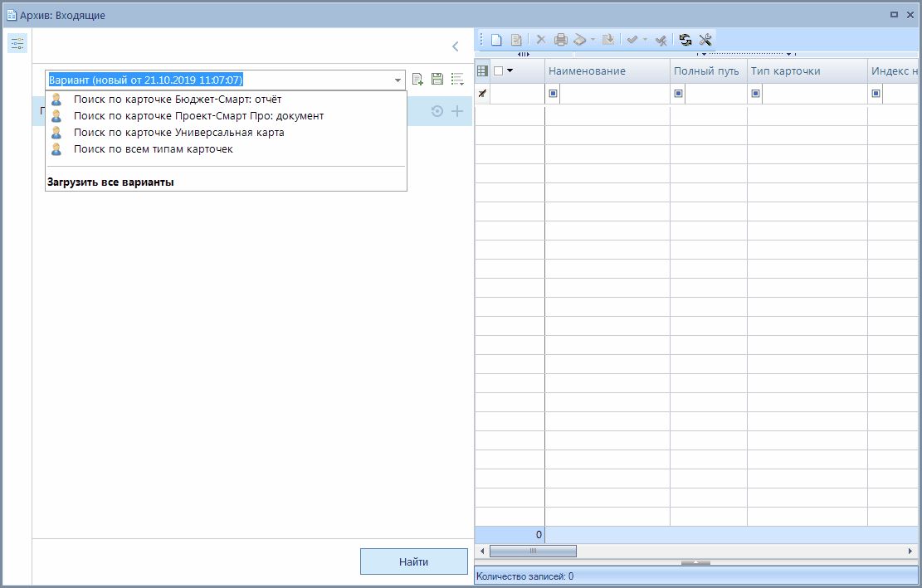Collapse the search panel with left chevron
This screenshot has height=588, width=922.
[455, 46]
